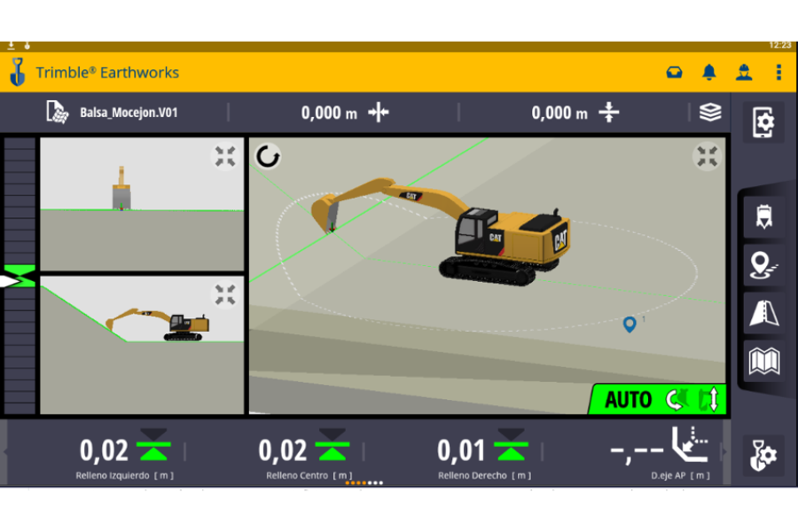Adjust horizontal offset 0,000 m
This screenshot has height=532, width=798.
[x=345, y=113]
